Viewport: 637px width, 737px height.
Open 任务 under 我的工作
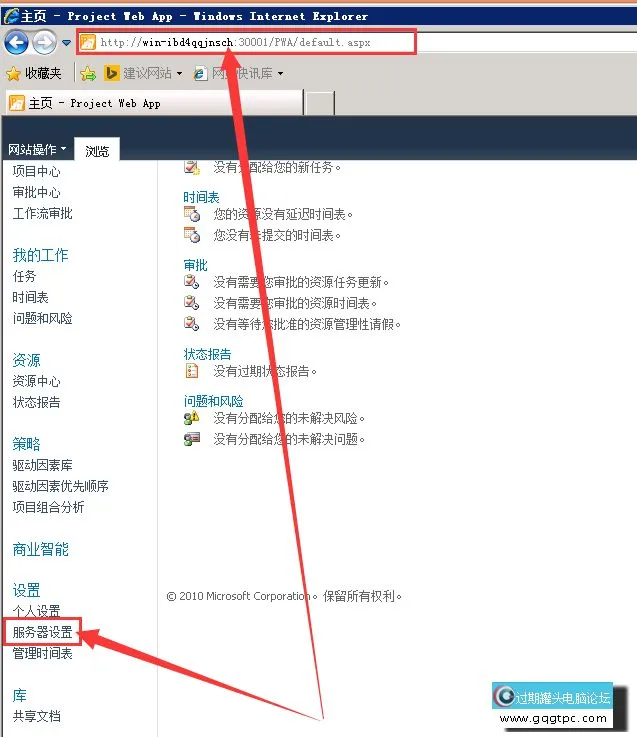[x=24, y=276]
